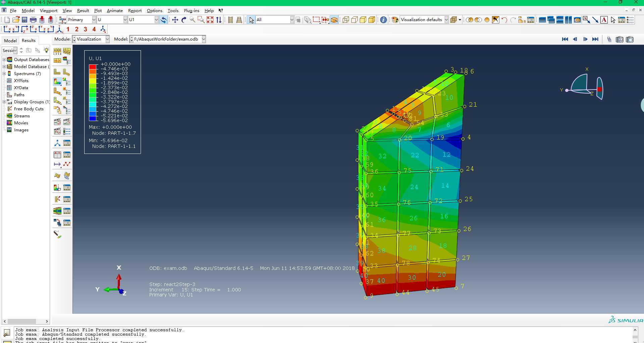Click the Save model database icon

tap(24, 20)
